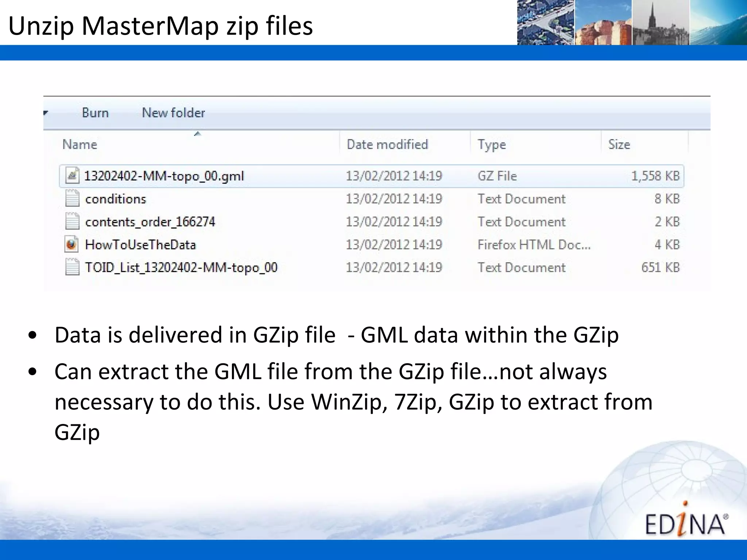Viewport: 747px width, 560px height.
Task: Click the ocean wave photo thumbnail in header
Action: click(x=718, y=23)
